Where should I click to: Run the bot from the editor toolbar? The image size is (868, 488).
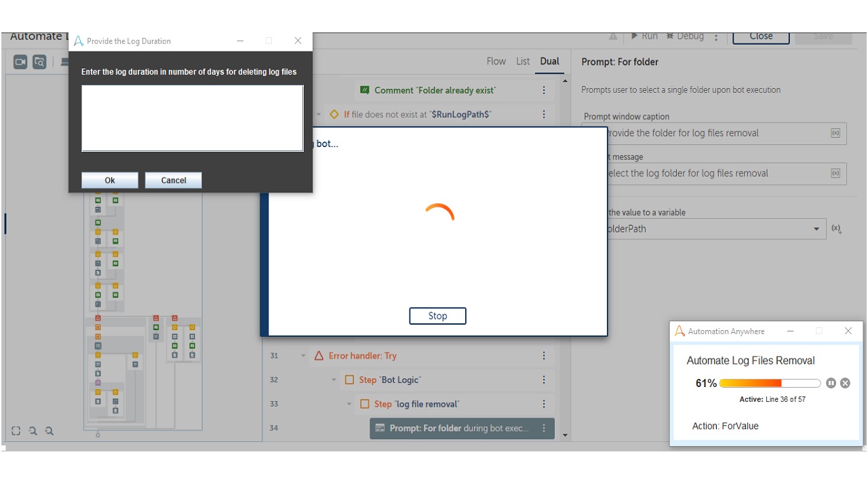(x=644, y=37)
